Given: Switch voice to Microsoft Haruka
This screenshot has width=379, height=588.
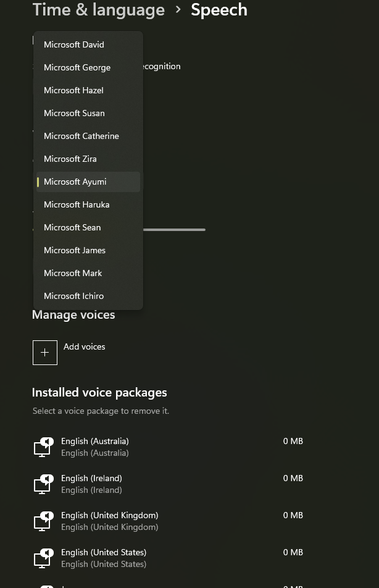Looking at the screenshot, I should (88, 205).
